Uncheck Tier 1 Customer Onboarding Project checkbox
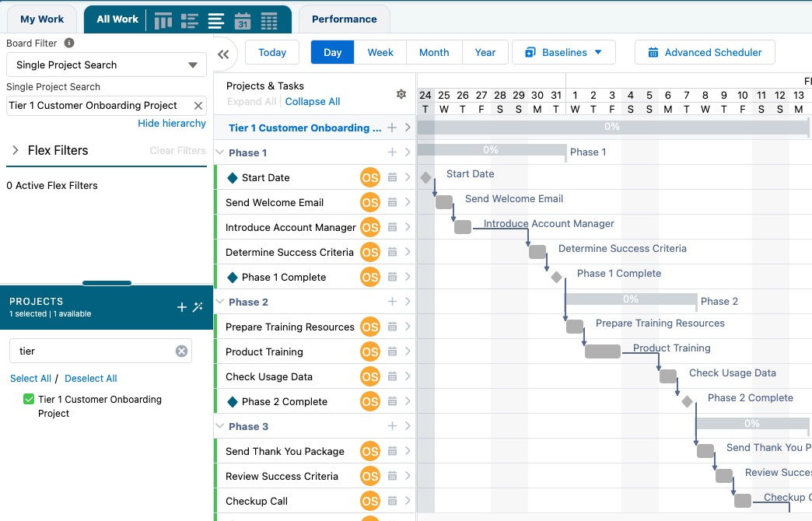 point(29,399)
